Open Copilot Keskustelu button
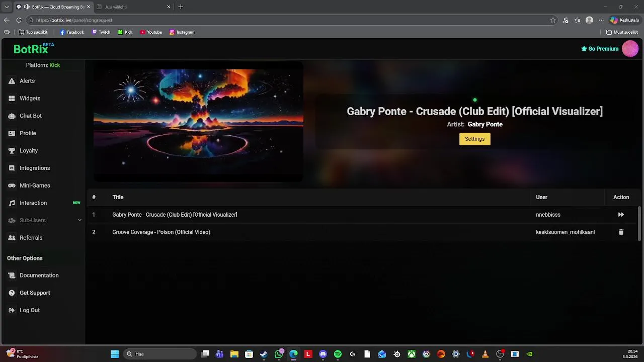 tap(624, 20)
